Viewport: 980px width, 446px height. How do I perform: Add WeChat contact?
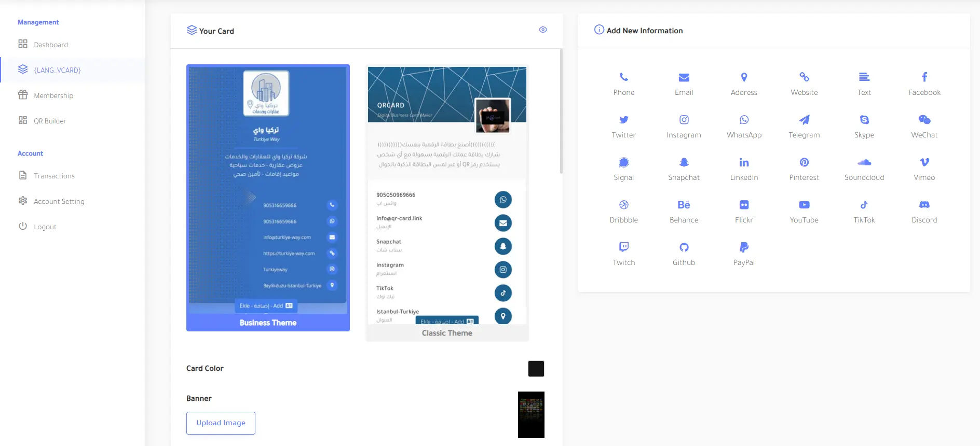(924, 127)
